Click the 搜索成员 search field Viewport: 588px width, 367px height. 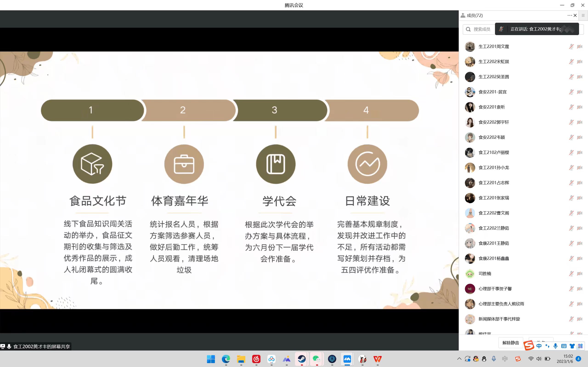click(481, 29)
